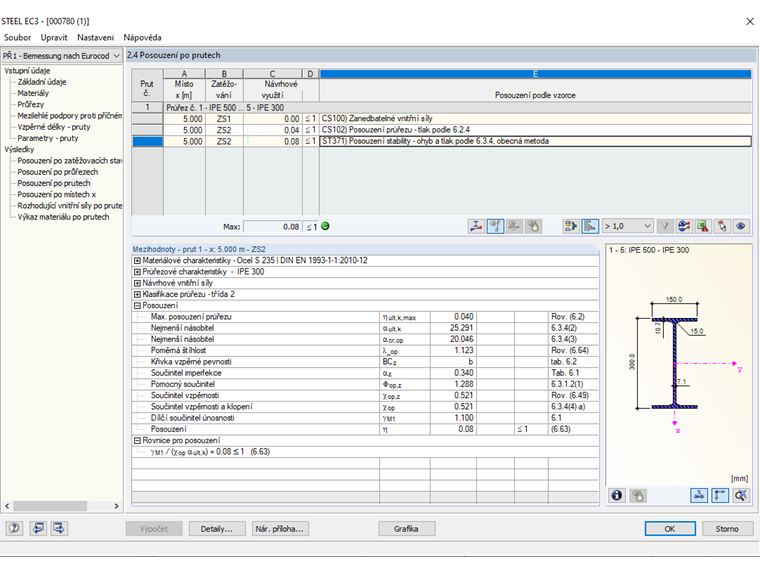Click the ZS1 load case cell
760x570 pixels.
[x=224, y=119]
